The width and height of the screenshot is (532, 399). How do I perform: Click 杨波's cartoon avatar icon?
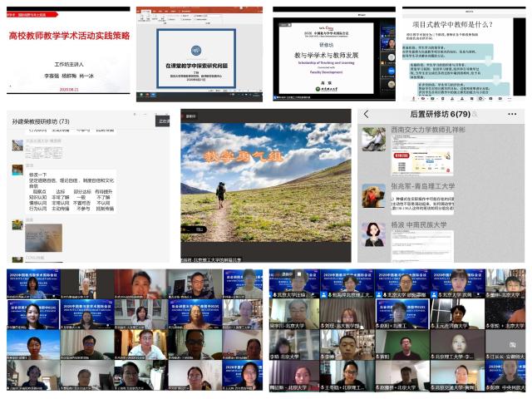373,234
